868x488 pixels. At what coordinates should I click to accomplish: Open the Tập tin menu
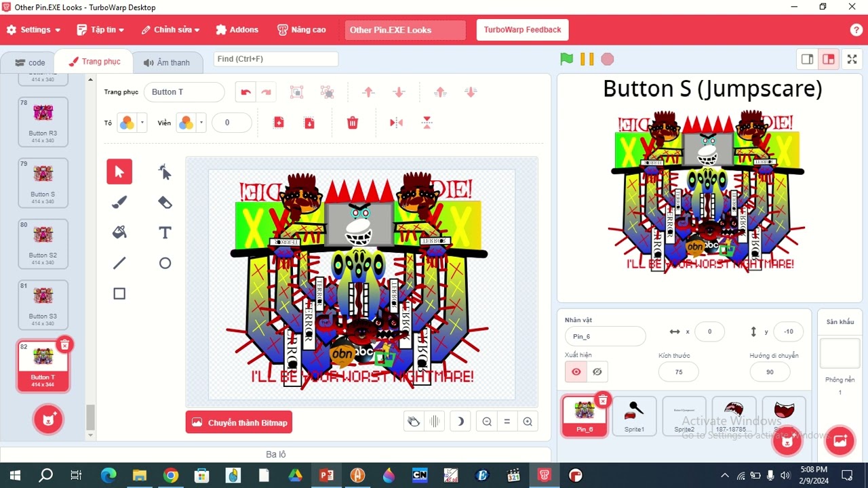point(100,30)
